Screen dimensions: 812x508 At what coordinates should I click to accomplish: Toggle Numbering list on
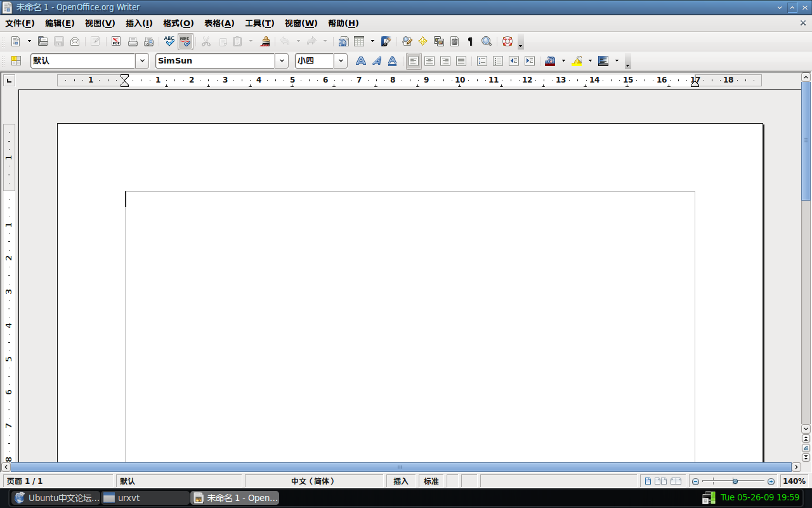pos(482,61)
